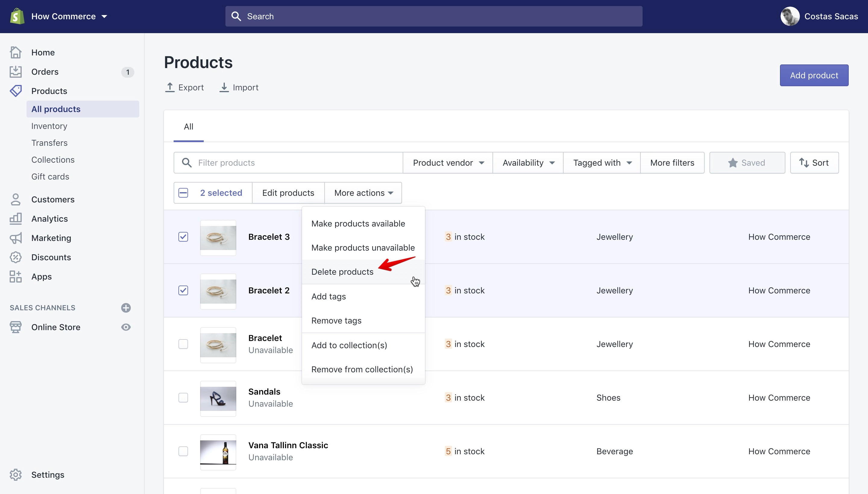Viewport: 868px width, 494px height.
Task: Open More filters
Action: pyautogui.click(x=672, y=163)
